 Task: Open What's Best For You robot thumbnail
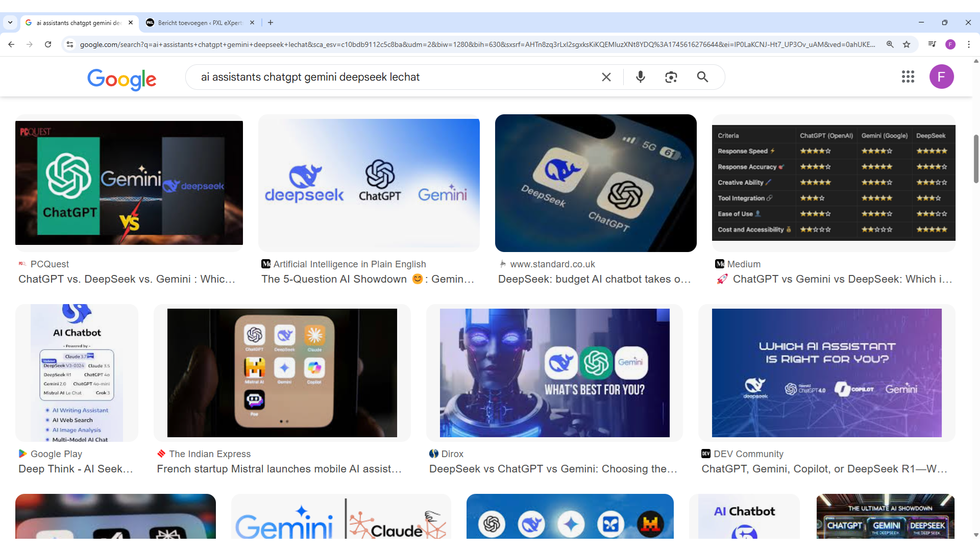(554, 372)
